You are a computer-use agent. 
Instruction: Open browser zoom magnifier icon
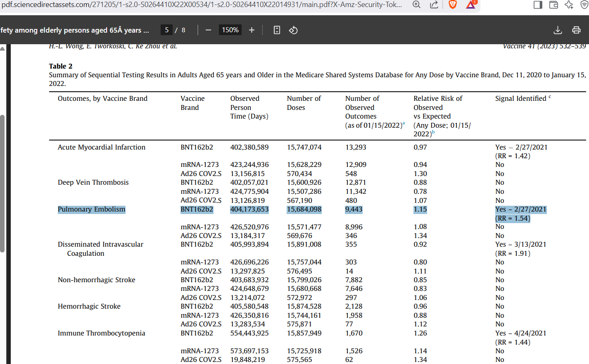[416, 5]
